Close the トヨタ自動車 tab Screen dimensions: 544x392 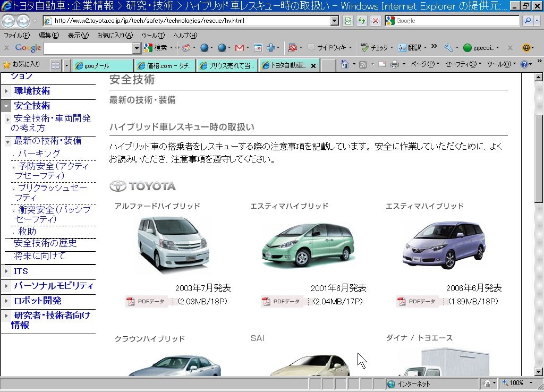(313, 65)
